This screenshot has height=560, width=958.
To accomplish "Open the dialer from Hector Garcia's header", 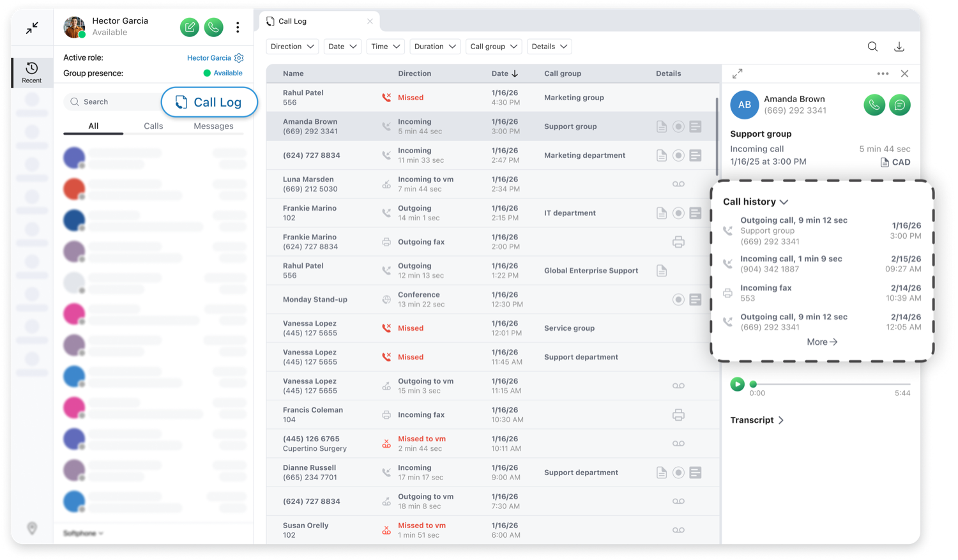I will tap(213, 27).
